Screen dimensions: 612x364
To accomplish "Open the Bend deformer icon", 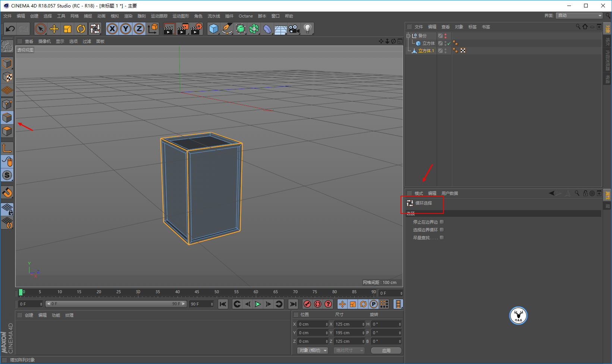I will click(x=267, y=29).
